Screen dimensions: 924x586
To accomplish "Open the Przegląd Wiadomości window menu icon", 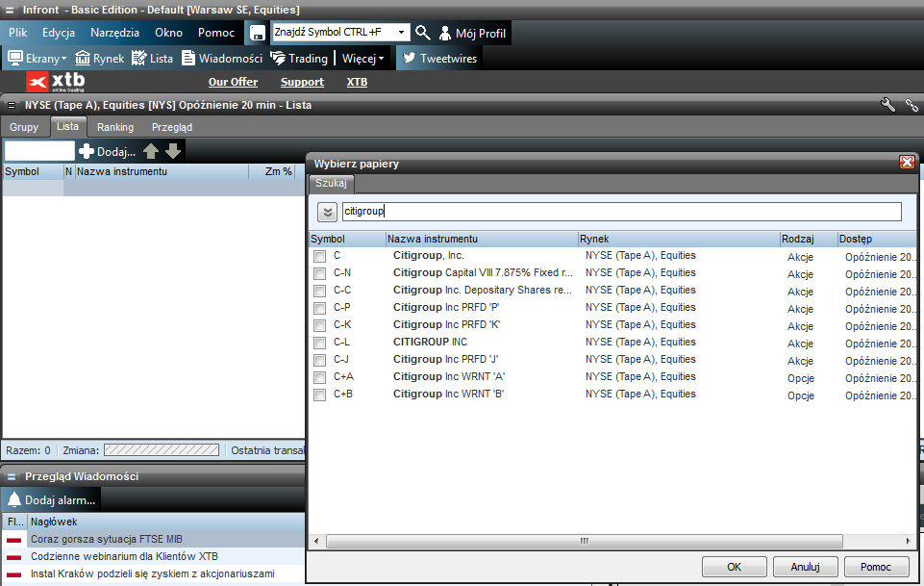I will coord(12,477).
